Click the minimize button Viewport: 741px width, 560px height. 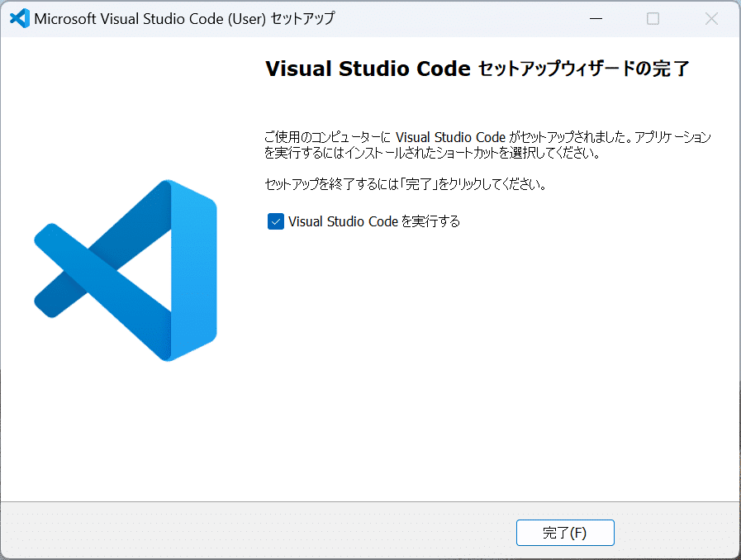tap(596, 18)
